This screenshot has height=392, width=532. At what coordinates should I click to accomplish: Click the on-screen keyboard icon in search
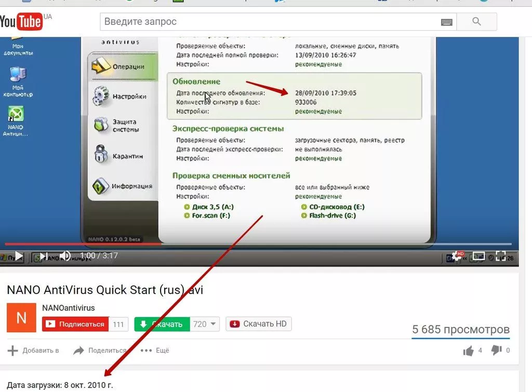tap(446, 22)
